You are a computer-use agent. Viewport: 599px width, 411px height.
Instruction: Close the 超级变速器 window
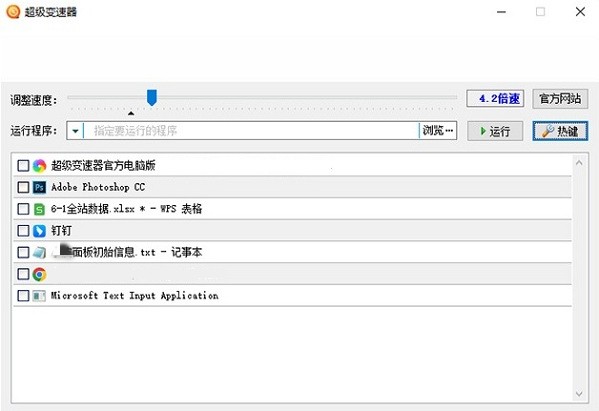[x=580, y=12]
